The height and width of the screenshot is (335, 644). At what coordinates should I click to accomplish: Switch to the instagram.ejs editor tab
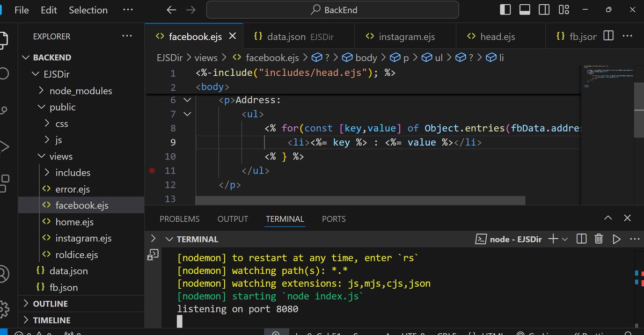point(405,37)
